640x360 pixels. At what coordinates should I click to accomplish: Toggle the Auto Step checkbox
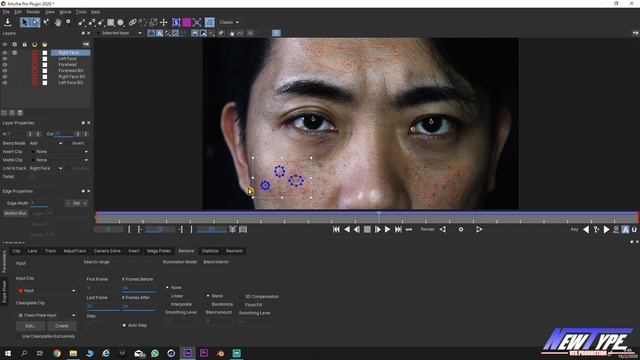coord(124,325)
